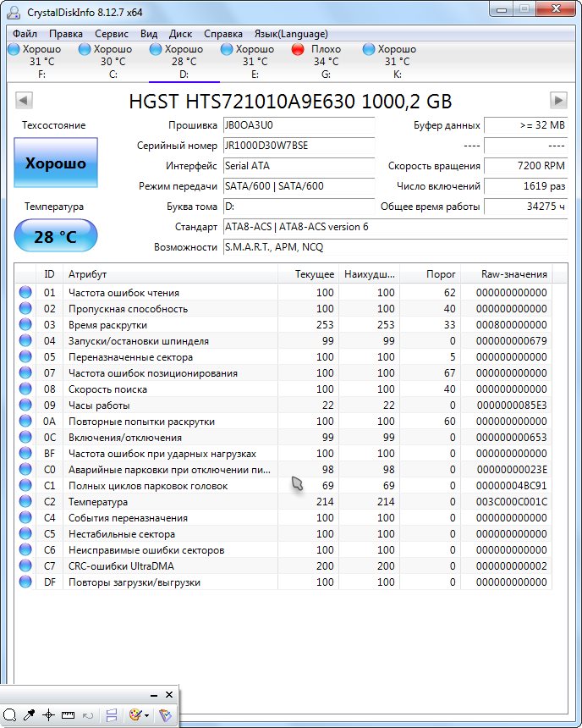This screenshot has width=582, height=728.
Task: Open the Сервис menu
Action: 112,34
